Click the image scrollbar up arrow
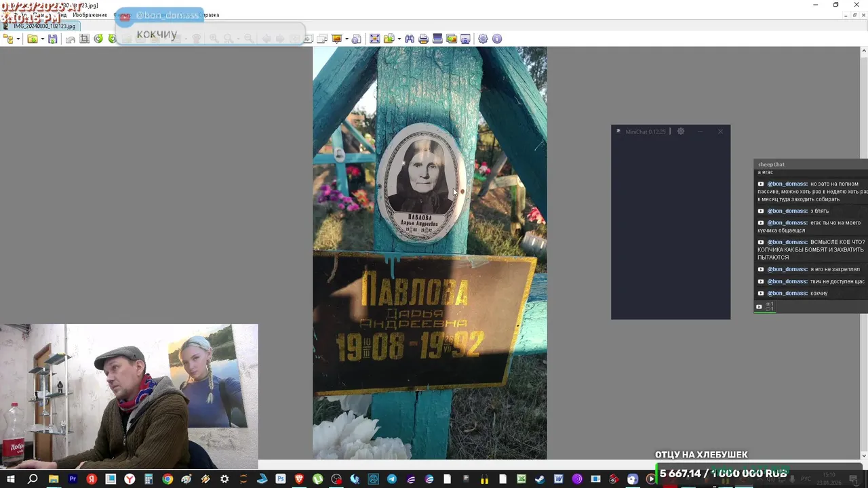 (x=864, y=51)
